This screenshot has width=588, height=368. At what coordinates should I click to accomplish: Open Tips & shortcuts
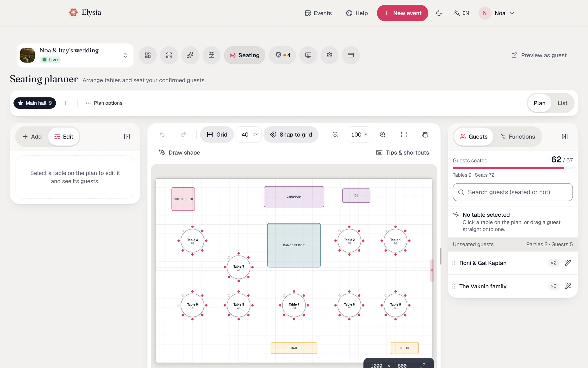coord(403,153)
